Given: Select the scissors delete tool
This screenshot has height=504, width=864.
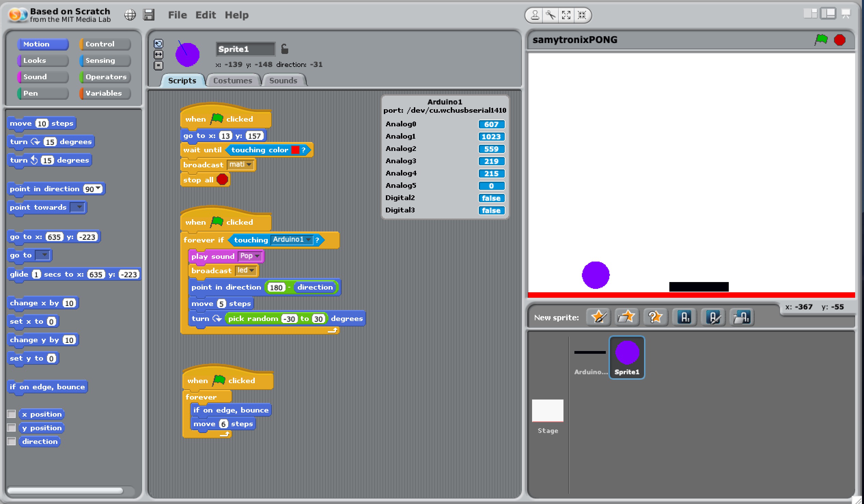Looking at the screenshot, I should (x=551, y=15).
